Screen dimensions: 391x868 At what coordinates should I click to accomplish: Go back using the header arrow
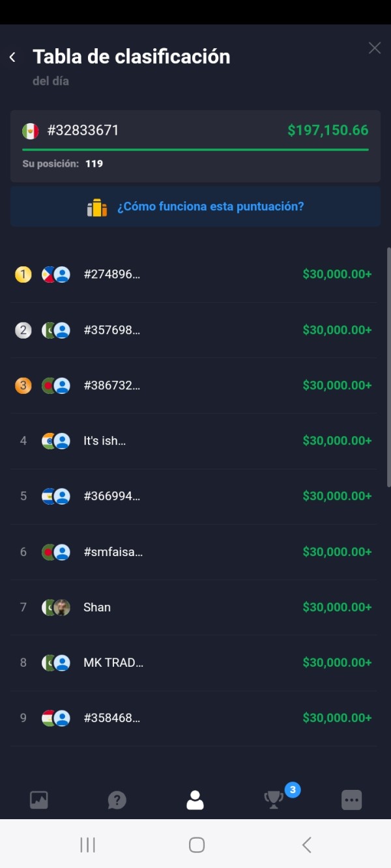click(12, 57)
